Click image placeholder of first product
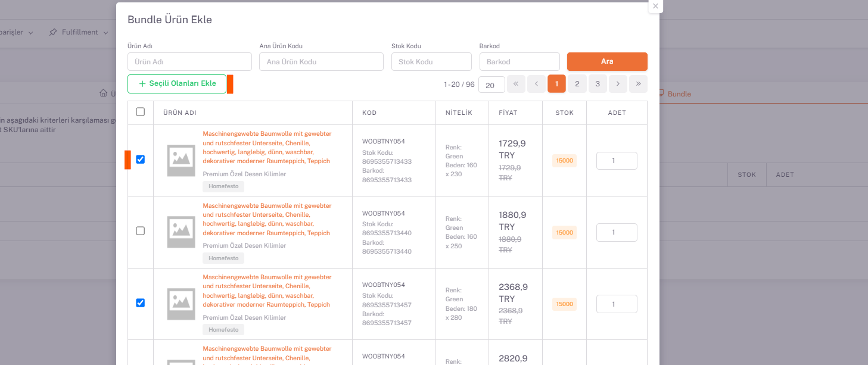The height and width of the screenshot is (365, 868). pos(181,160)
